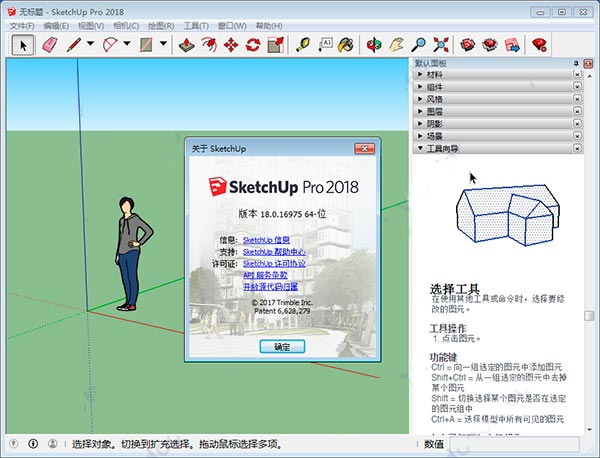Image resolution: width=600 pixels, height=458 pixels.
Task: Activate the Move tool
Action: [231, 44]
